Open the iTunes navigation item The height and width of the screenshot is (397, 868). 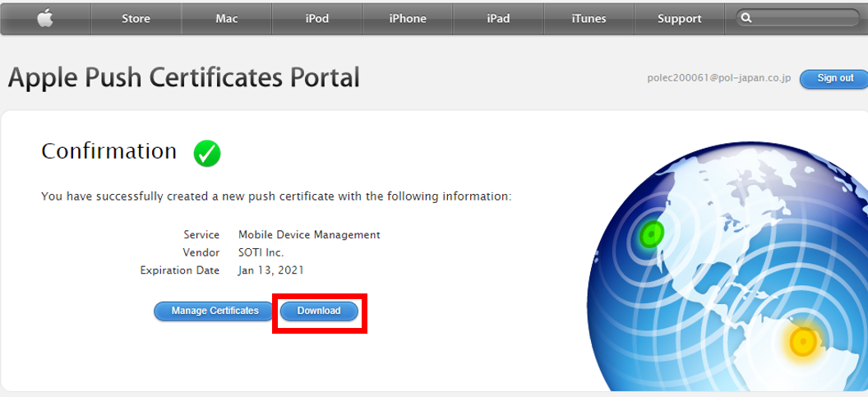[589, 18]
